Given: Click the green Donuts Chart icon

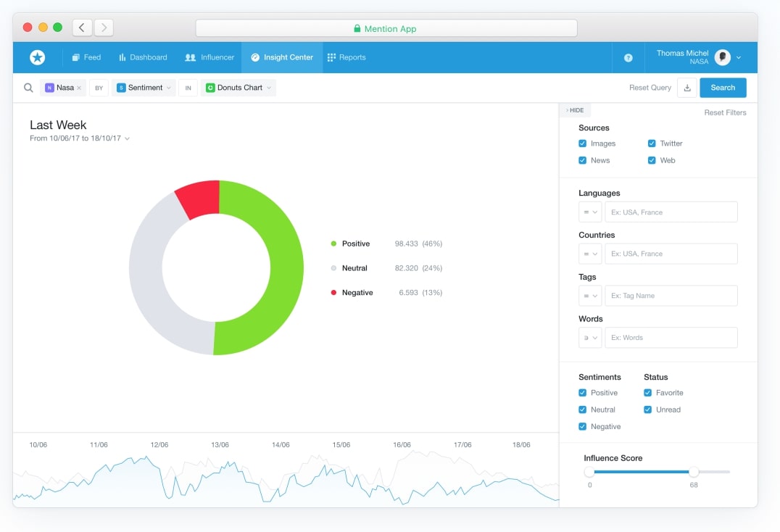Looking at the screenshot, I should [210, 88].
